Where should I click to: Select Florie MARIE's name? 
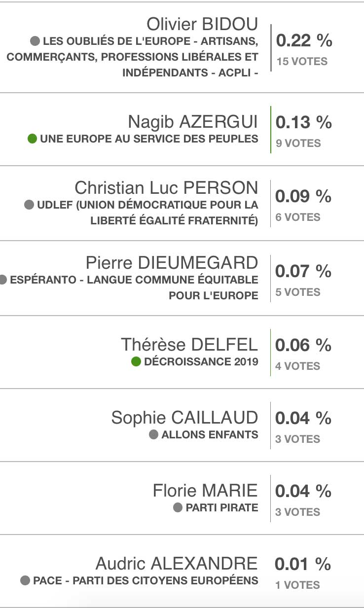point(205,491)
